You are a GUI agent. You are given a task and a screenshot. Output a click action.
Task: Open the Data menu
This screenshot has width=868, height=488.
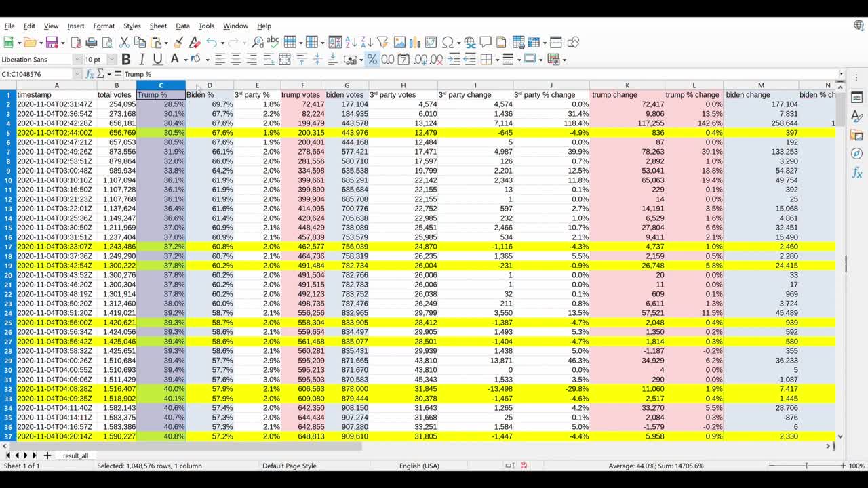tap(182, 26)
